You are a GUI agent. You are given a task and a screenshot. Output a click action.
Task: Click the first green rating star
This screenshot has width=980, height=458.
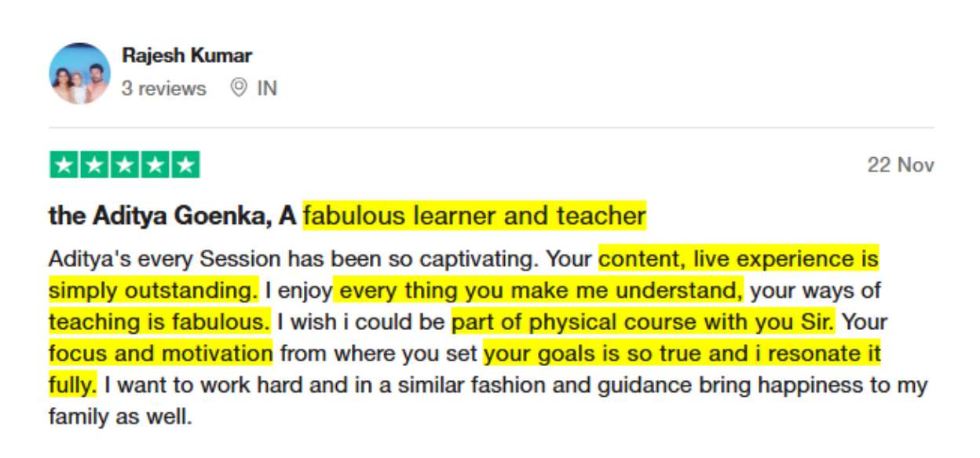64,165
